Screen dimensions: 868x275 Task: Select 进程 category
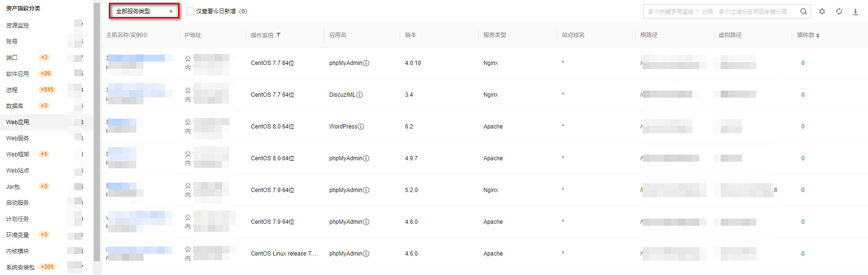point(12,90)
